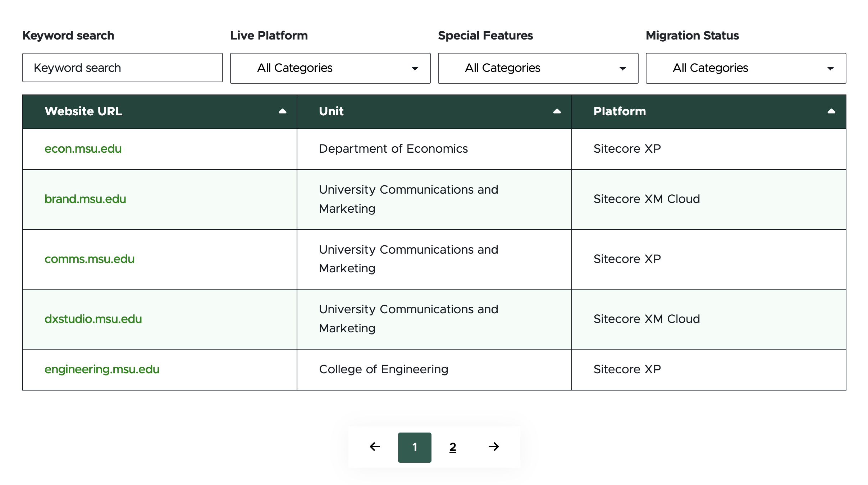Click the Keyword search input field

[x=122, y=68]
